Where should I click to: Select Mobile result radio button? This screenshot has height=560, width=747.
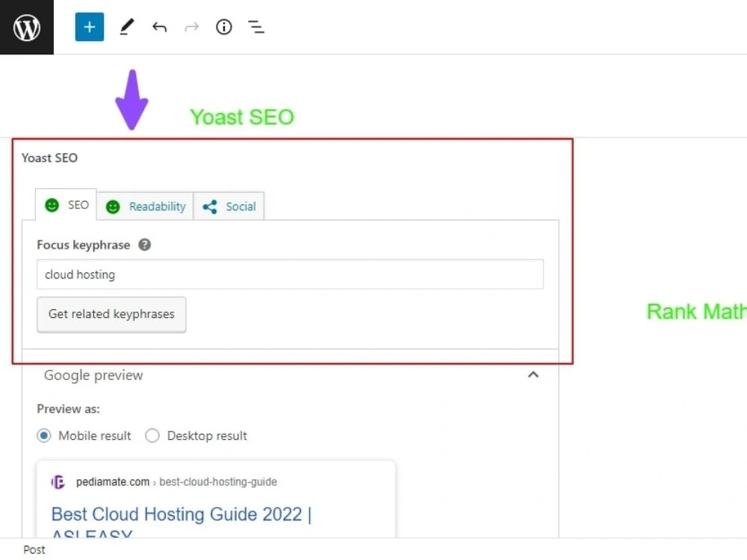(44, 436)
